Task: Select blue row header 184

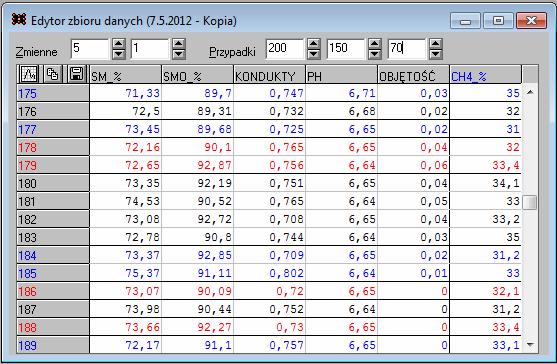Action: pyautogui.click(x=53, y=255)
